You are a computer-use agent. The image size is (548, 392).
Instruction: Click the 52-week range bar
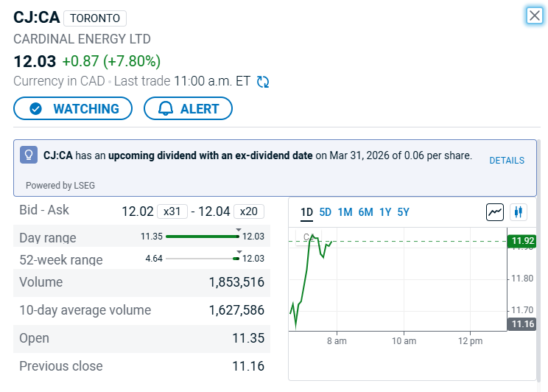pyautogui.click(x=203, y=259)
